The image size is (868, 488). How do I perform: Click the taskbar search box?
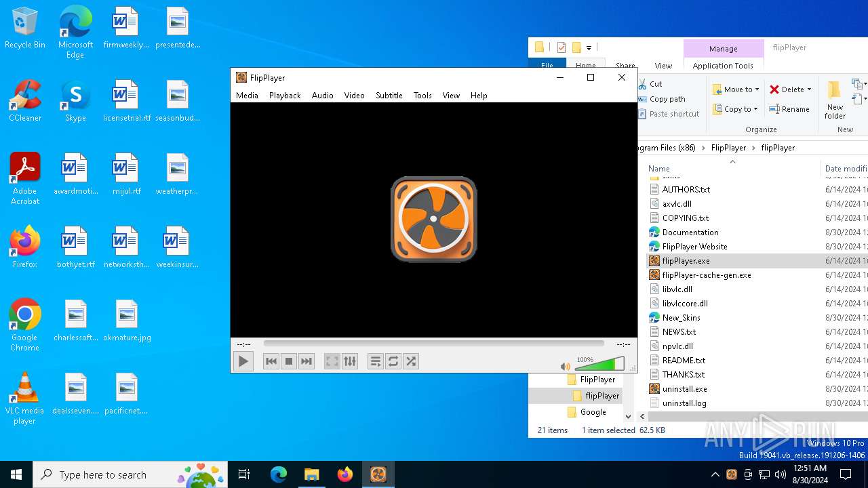130,474
